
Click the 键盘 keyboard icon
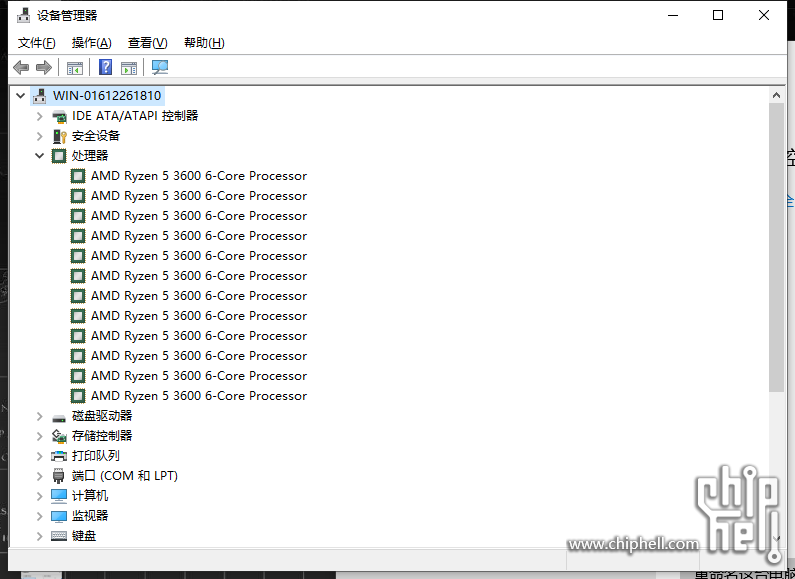click(59, 536)
